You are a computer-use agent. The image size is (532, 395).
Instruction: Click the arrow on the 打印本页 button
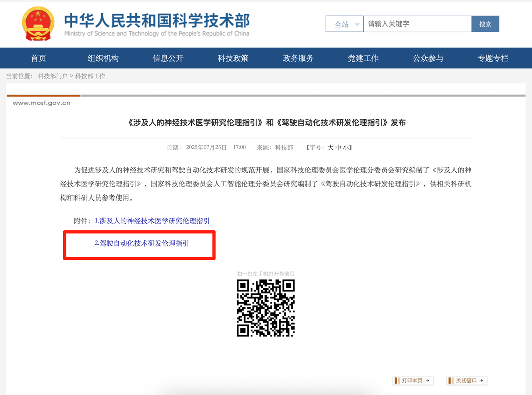427,380
